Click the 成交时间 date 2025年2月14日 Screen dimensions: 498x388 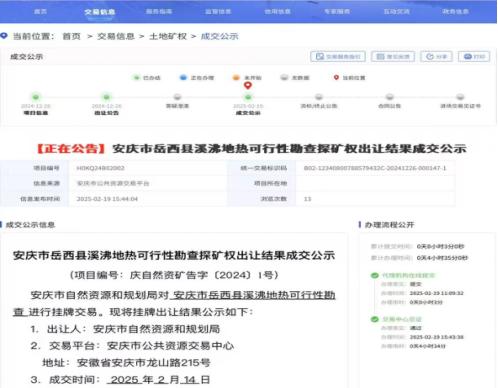[x=158, y=380]
